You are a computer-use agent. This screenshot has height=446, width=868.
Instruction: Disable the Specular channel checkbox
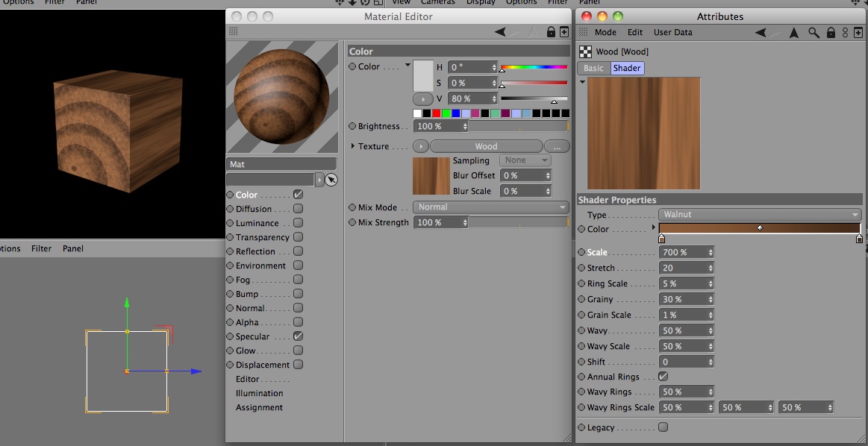tap(298, 336)
